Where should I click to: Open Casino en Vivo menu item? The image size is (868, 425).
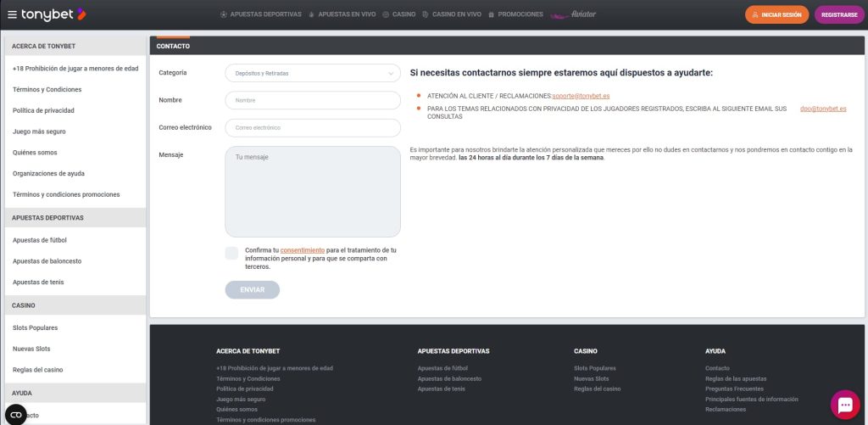pyautogui.click(x=451, y=14)
